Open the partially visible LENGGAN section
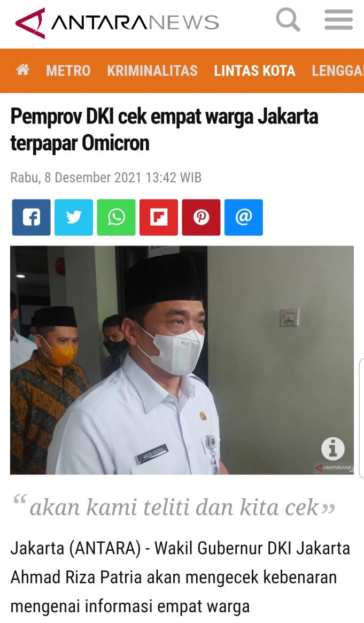This screenshot has width=364, height=623. point(338,71)
